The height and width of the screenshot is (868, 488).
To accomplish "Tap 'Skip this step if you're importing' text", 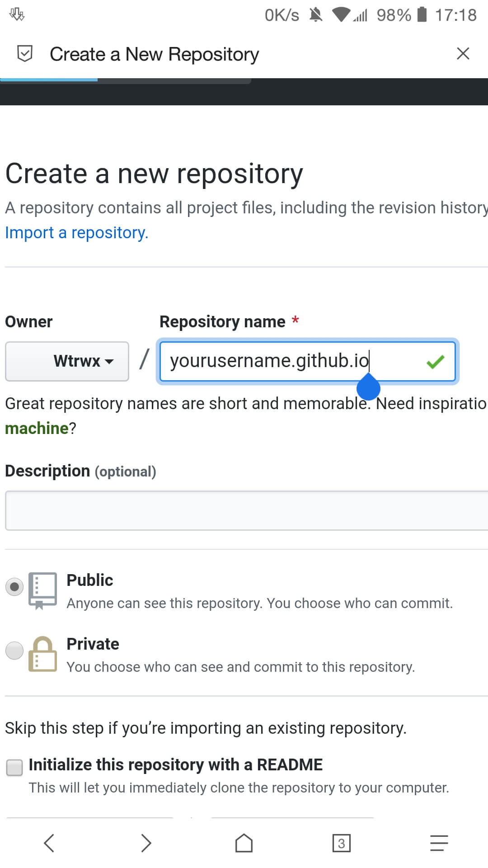I will click(206, 728).
